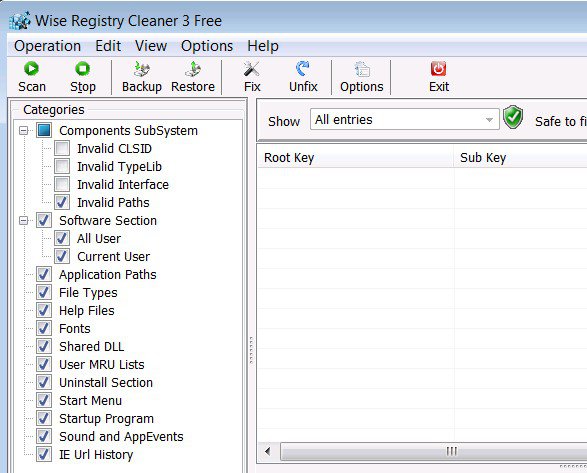Screen dimensions: 587x473
Task: Select the IE Url History label
Action: pos(96,455)
